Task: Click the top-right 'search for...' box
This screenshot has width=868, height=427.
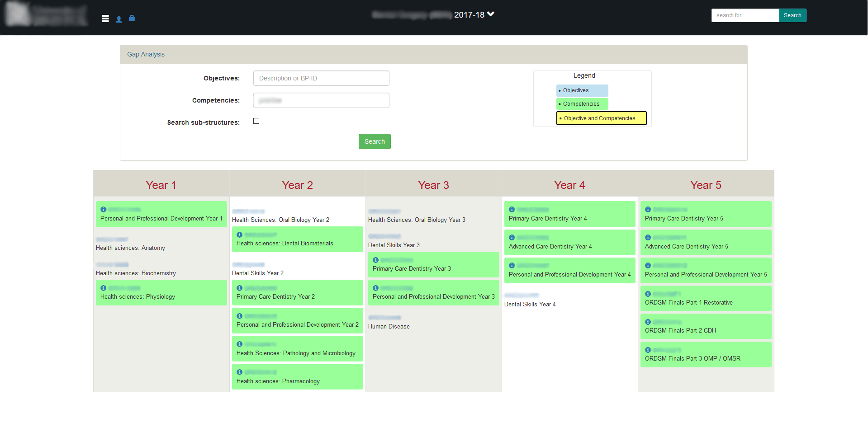Action: pos(745,15)
